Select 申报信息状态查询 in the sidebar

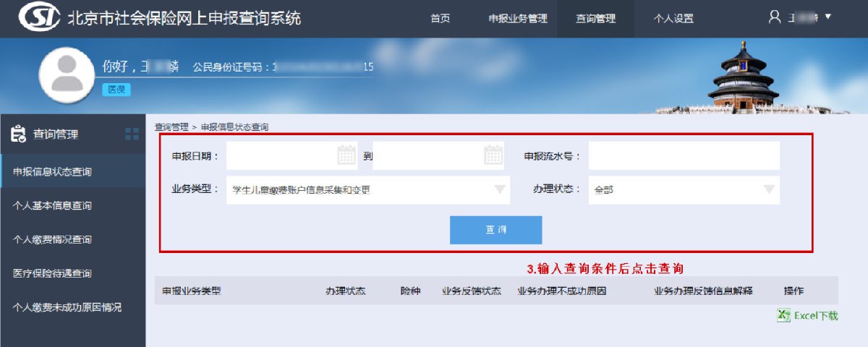pos(72,171)
